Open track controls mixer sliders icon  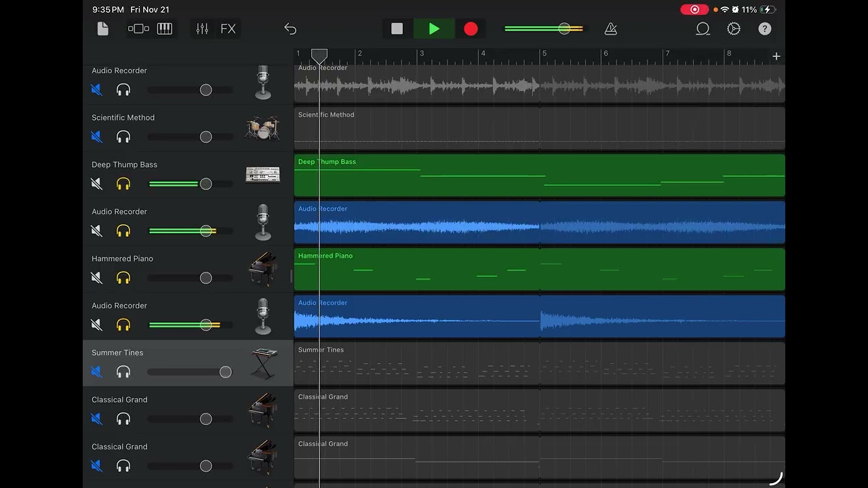[x=202, y=28]
